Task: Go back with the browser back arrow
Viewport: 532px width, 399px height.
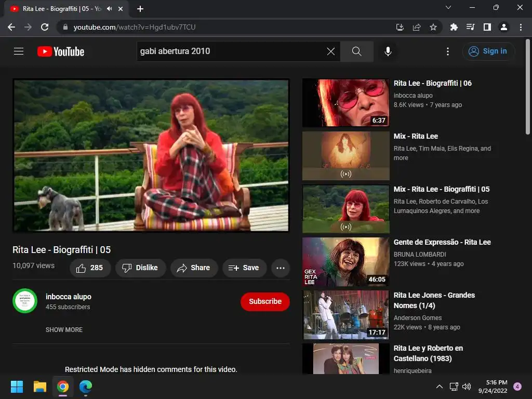Action: click(11, 27)
